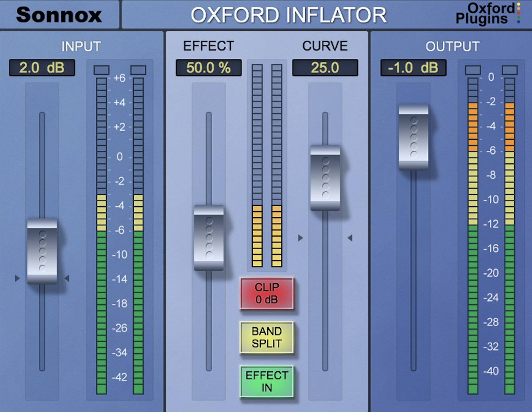Click the right output level meter bar
532x412 pixels.
(510, 236)
